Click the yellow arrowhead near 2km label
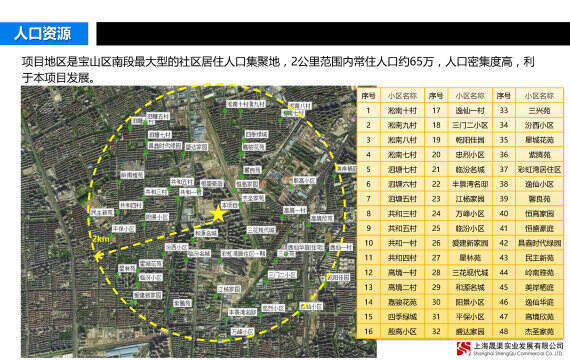 point(97,256)
